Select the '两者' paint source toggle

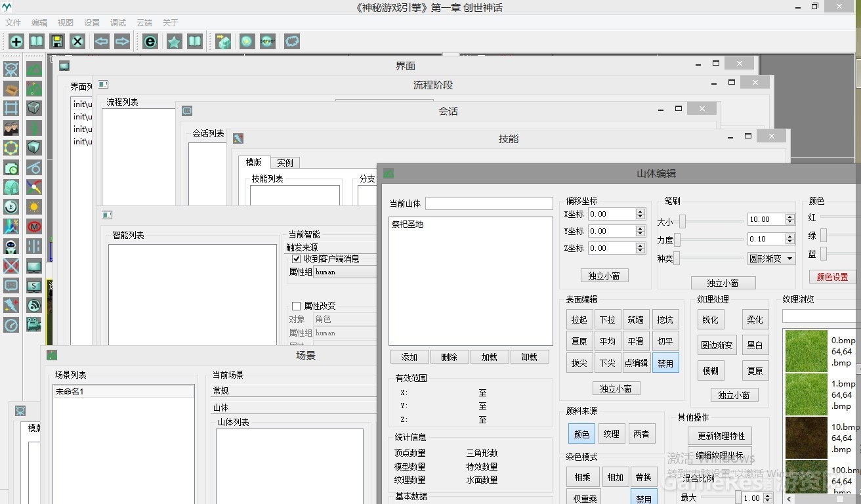(x=641, y=433)
